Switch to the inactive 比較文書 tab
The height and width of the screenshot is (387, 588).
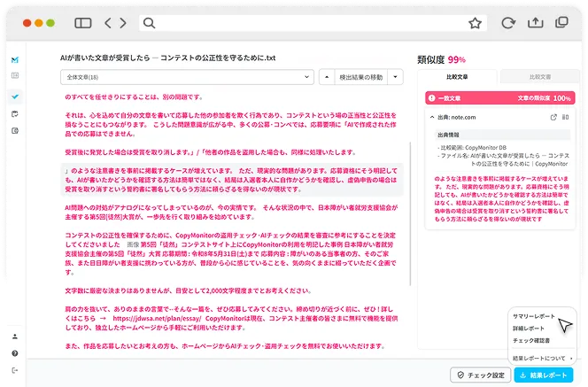click(x=540, y=77)
